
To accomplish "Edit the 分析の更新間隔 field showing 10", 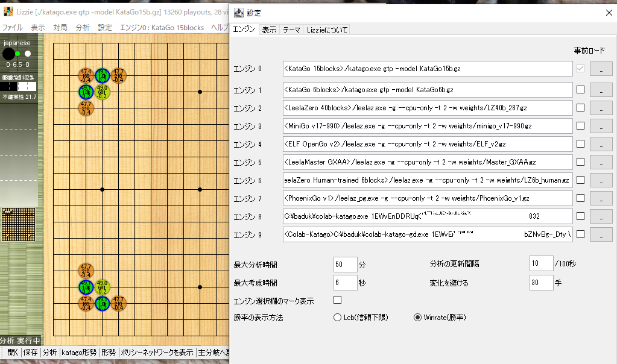I will pos(541,263).
